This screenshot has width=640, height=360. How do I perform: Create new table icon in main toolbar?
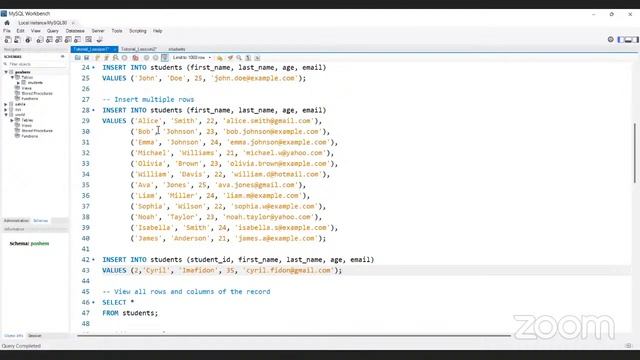pyautogui.click(x=49, y=40)
